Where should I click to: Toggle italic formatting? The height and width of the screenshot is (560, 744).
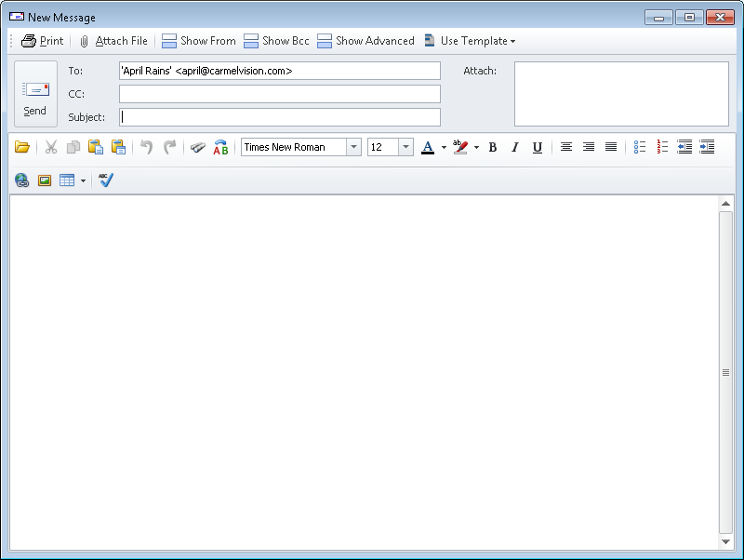point(515,147)
